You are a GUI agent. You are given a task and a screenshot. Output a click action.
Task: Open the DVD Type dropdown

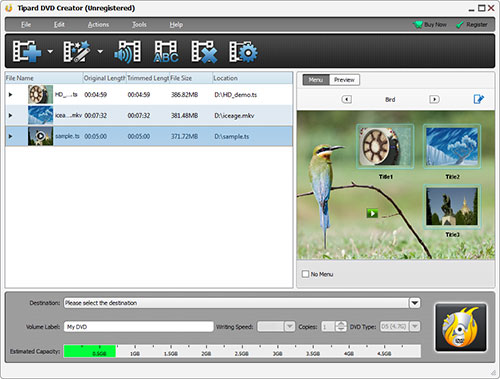point(415,326)
